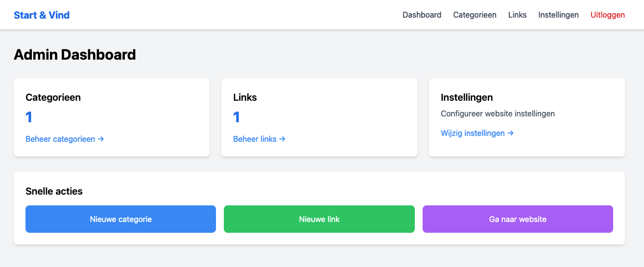Follow the Beheer links link
The height and width of the screenshot is (267, 644).
coord(259,139)
